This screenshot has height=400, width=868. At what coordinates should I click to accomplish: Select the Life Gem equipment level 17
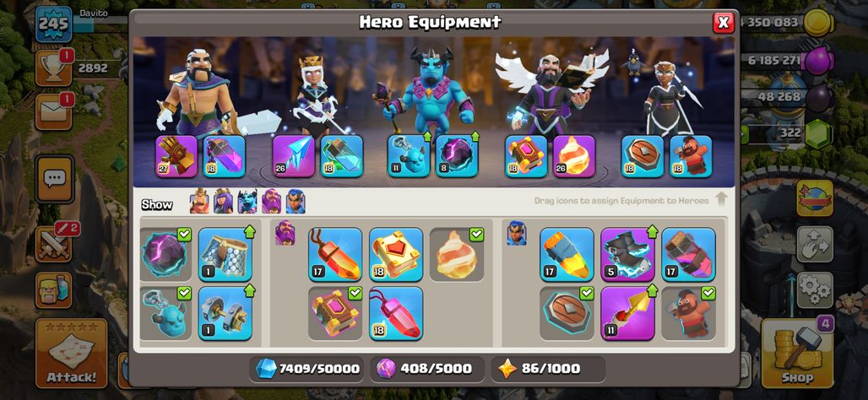pyautogui.click(x=335, y=255)
